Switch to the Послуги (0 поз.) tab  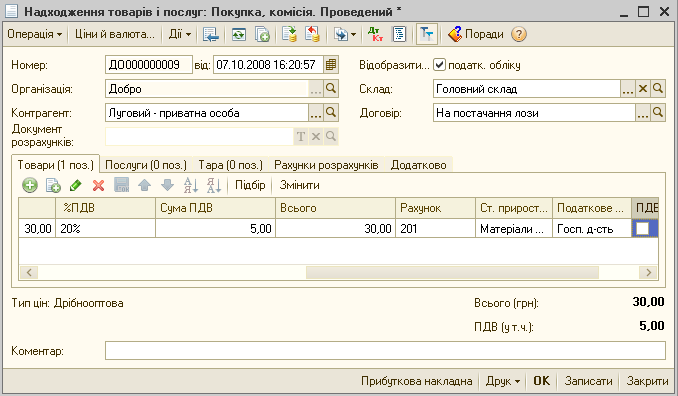pyautogui.click(x=146, y=165)
